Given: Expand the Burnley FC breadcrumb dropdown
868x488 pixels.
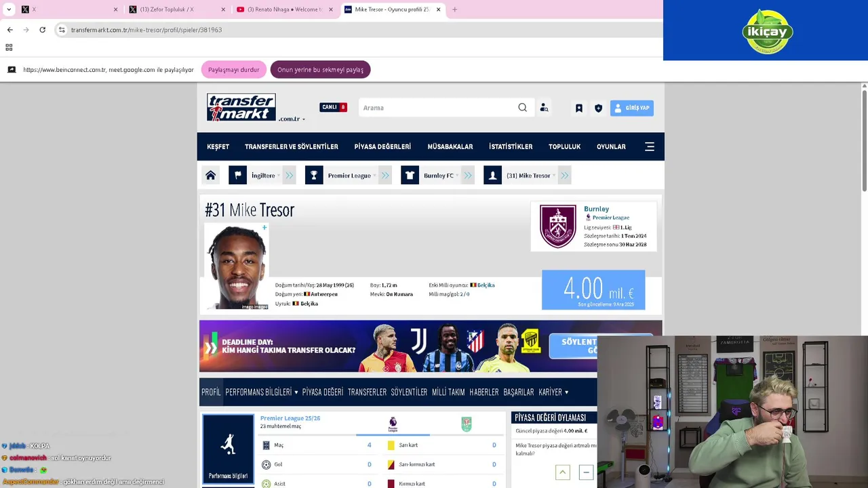Looking at the screenshot, I should pyautogui.click(x=456, y=176).
